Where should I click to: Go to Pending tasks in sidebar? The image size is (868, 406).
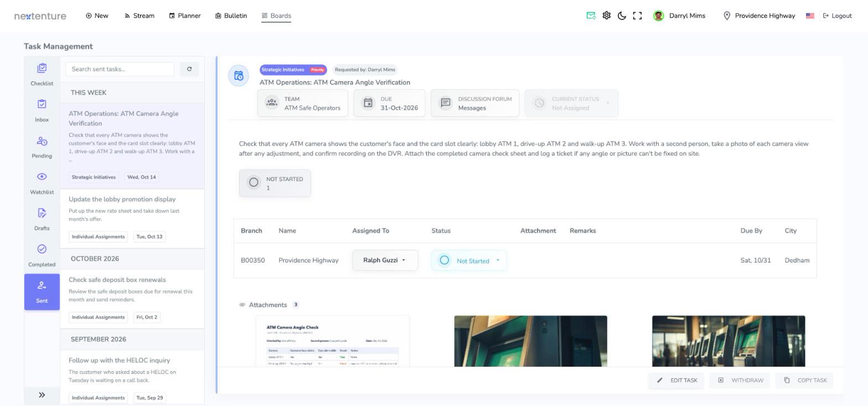click(x=42, y=147)
